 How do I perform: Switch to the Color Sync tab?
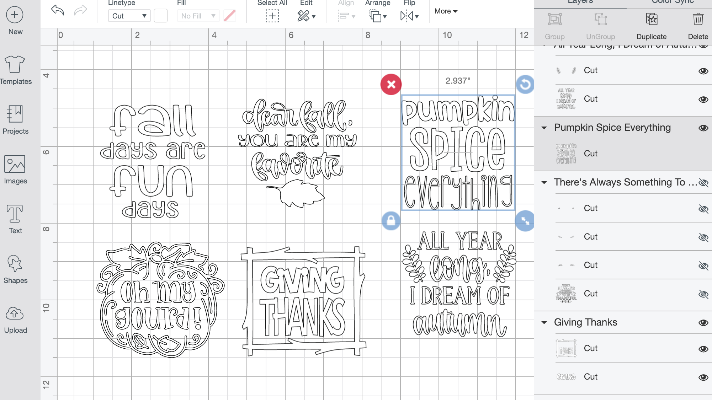[672, 3]
